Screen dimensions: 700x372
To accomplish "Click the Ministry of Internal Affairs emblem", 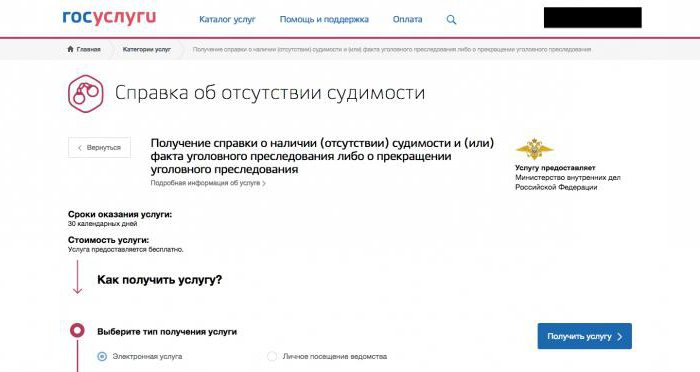I will (x=534, y=148).
